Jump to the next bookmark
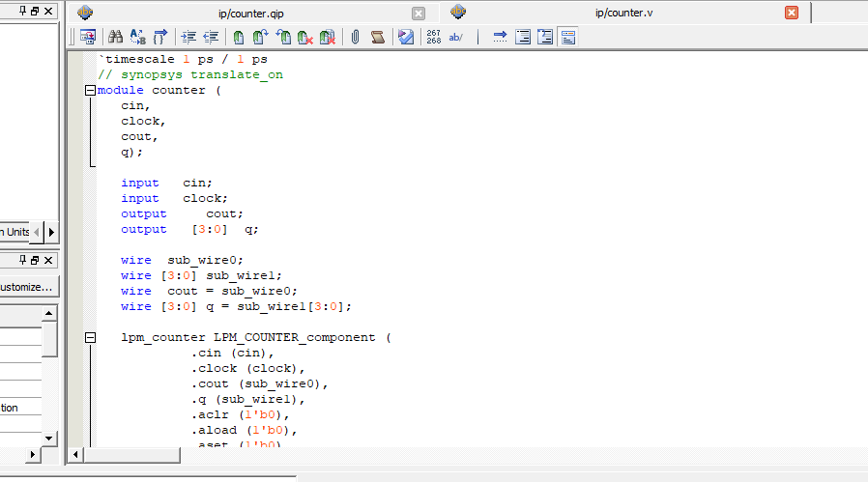This screenshot has height=482, width=868. pos(260,37)
